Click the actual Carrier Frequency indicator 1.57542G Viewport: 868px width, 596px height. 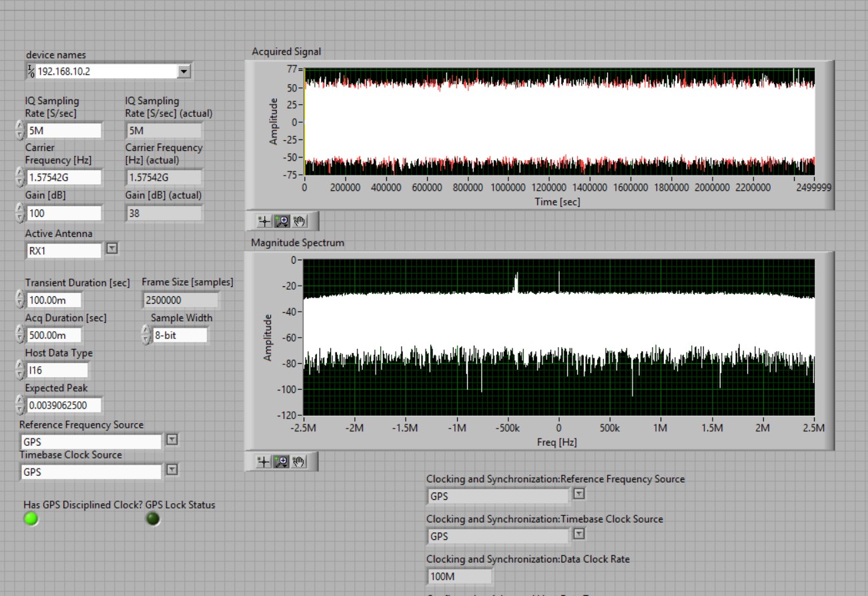[x=164, y=177]
